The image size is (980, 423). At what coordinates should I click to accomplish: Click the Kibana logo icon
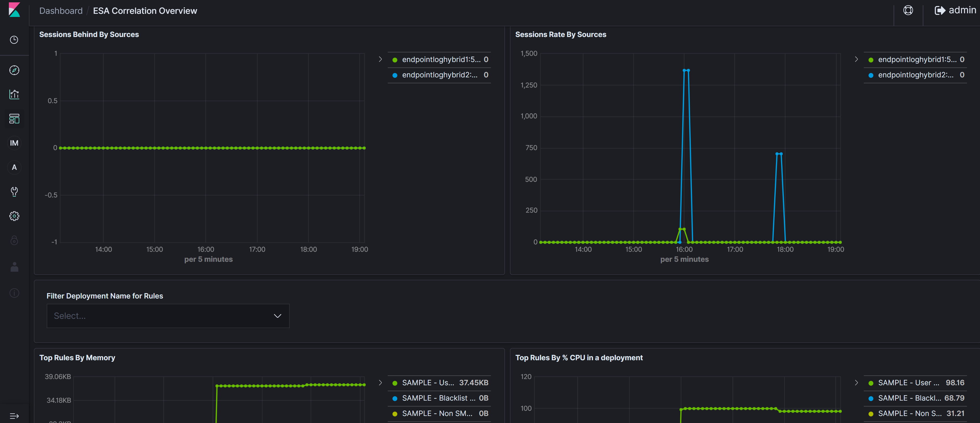click(x=14, y=10)
